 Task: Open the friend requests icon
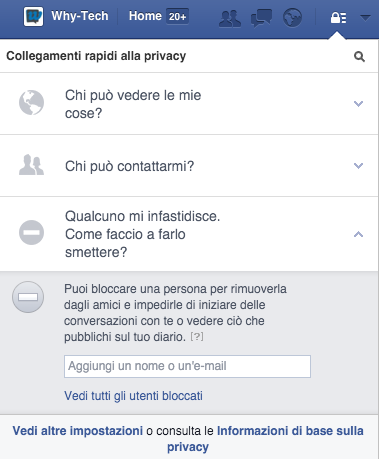[x=230, y=18]
